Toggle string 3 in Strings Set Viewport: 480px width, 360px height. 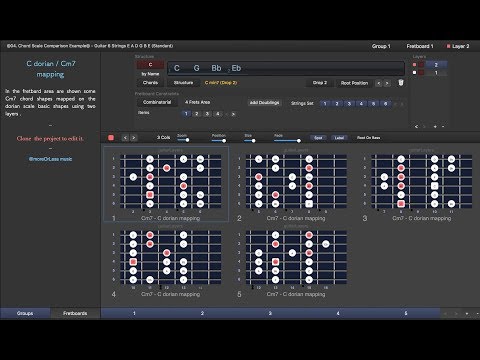pos(349,104)
